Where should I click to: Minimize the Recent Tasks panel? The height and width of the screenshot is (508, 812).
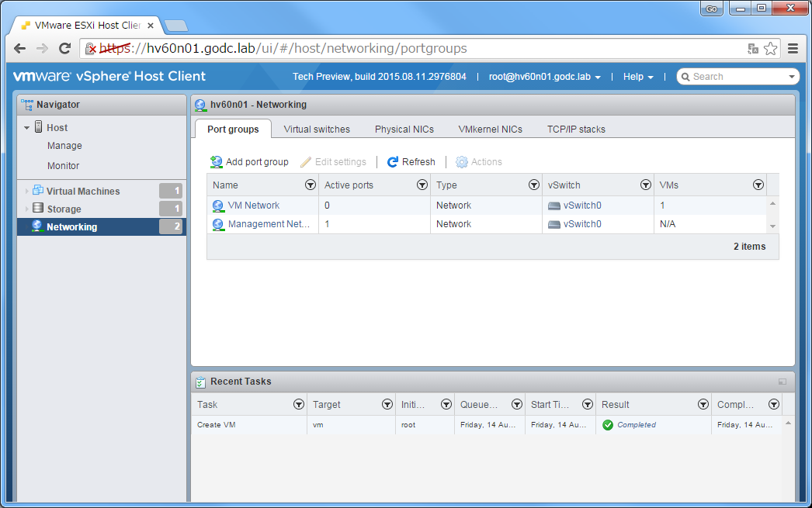tap(782, 382)
